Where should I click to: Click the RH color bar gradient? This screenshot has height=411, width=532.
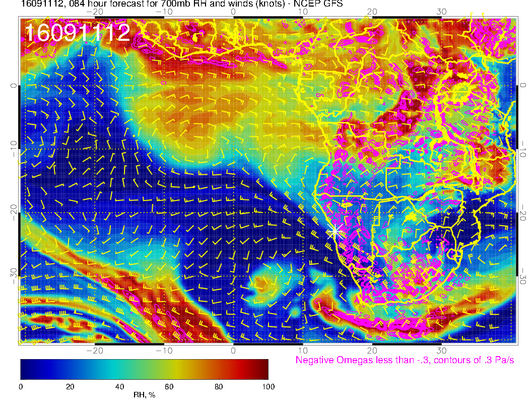coord(144,369)
